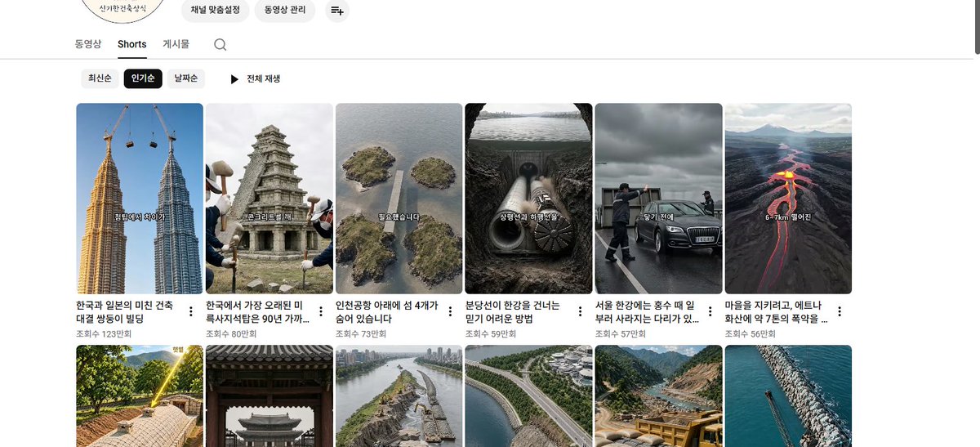Select the 인기순 sort chip
This screenshot has width=980, height=447.
(143, 78)
